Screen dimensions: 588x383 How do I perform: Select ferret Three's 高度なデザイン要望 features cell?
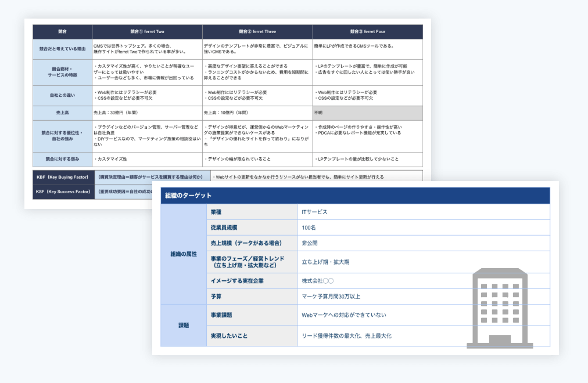pos(257,73)
